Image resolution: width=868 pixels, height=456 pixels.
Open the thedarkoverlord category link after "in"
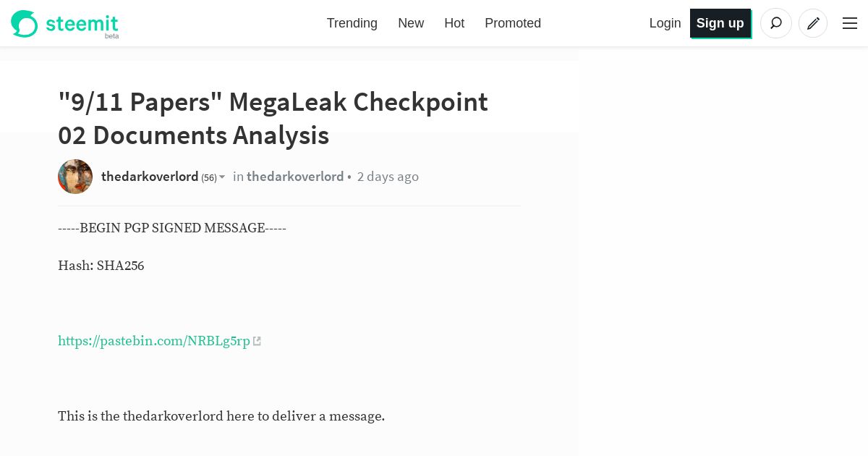tap(295, 177)
